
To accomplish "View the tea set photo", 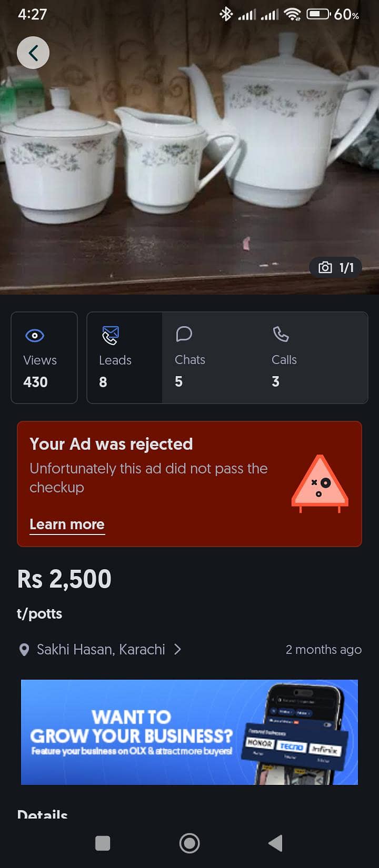I will click(189, 147).
